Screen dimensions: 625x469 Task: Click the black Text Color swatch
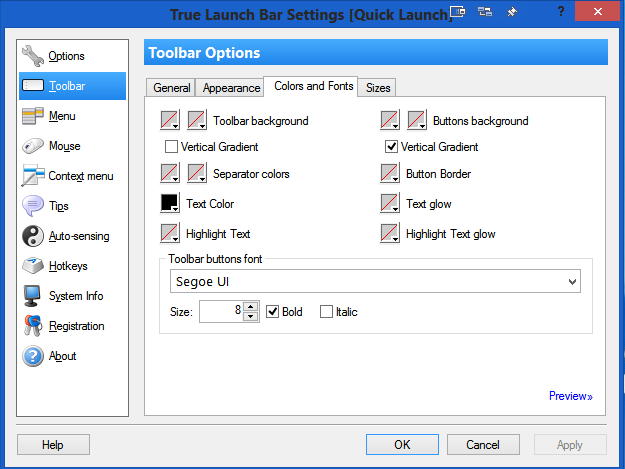170,204
